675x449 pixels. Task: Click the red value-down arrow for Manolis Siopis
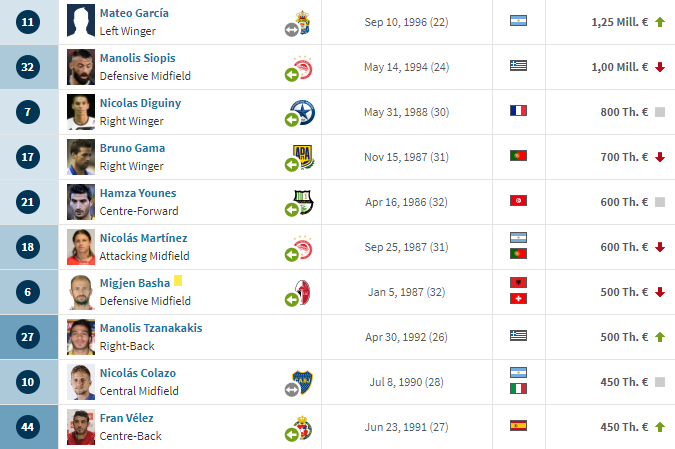[660, 67]
